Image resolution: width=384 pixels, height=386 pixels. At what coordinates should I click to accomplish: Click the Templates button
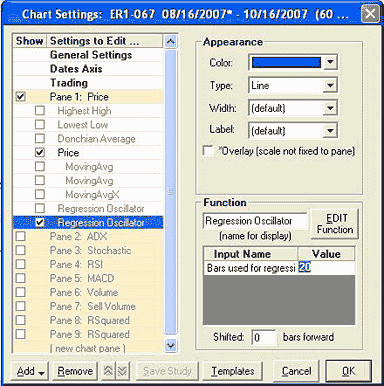coord(233,371)
